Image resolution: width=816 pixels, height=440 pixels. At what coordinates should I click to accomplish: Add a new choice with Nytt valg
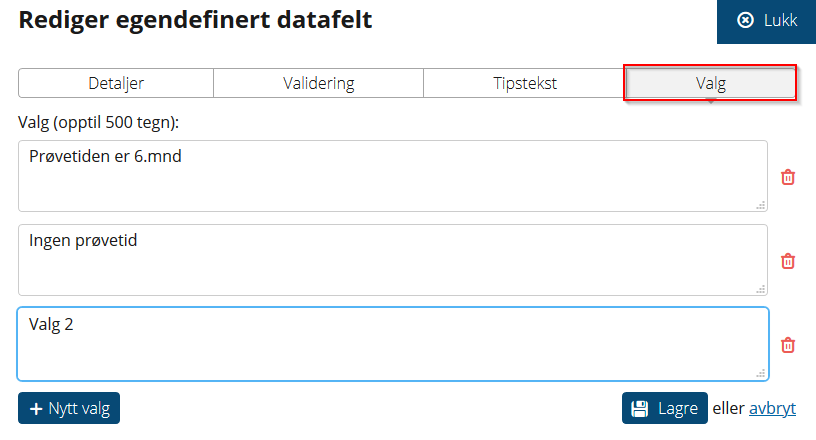(x=69, y=408)
